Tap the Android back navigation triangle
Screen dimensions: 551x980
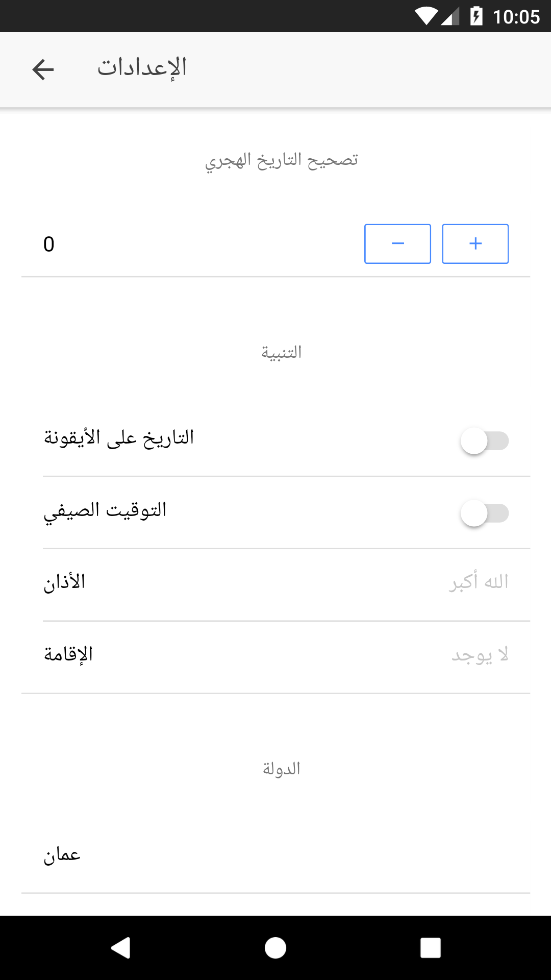(121, 948)
